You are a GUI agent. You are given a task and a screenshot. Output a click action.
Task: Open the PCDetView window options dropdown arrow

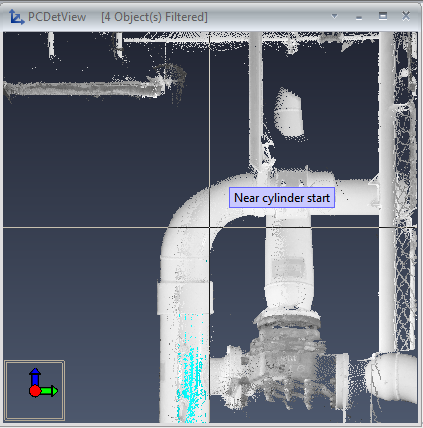click(334, 16)
